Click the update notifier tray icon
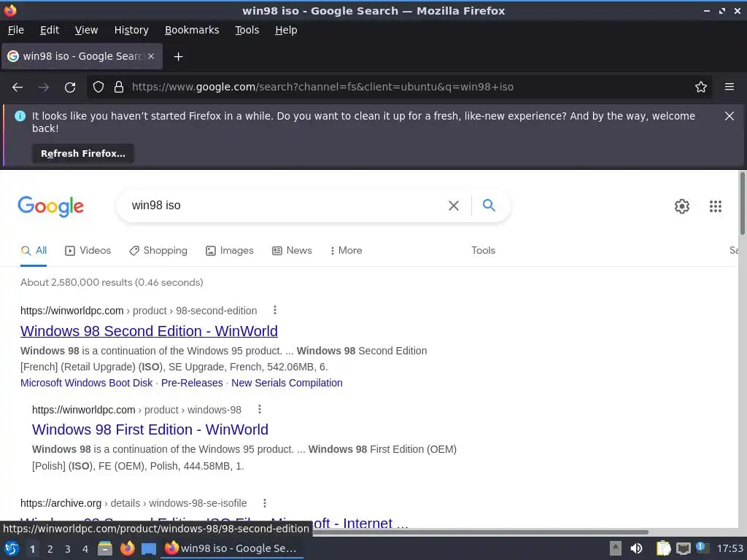Viewport: 747px width, 560px height. 702,548
